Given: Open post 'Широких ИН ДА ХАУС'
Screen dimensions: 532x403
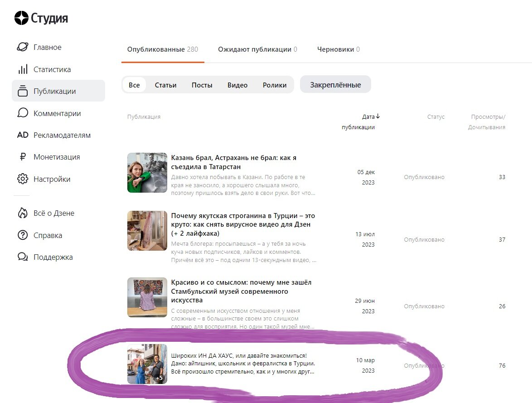Looking at the screenshot, I should tap(243, 364).
